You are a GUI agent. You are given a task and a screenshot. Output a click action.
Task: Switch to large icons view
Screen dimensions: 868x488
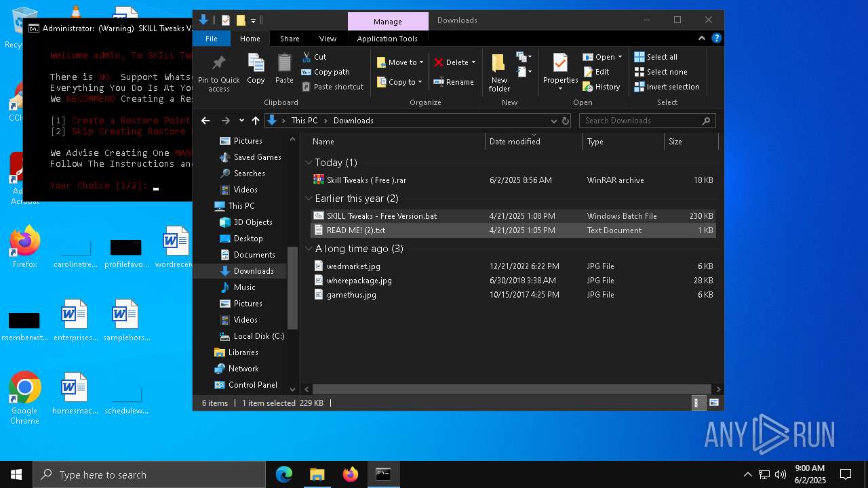[713, 403]
